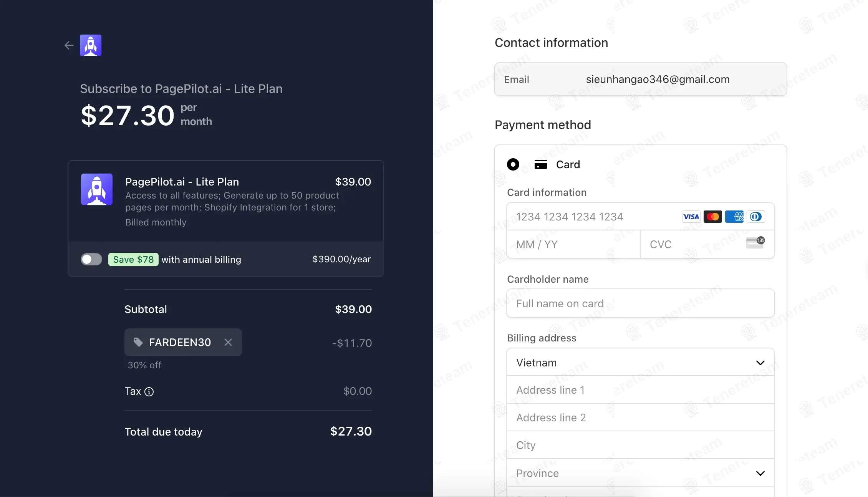868x497 pixels.
Task: Click the Tax info icon
Action: coord(149,391)
